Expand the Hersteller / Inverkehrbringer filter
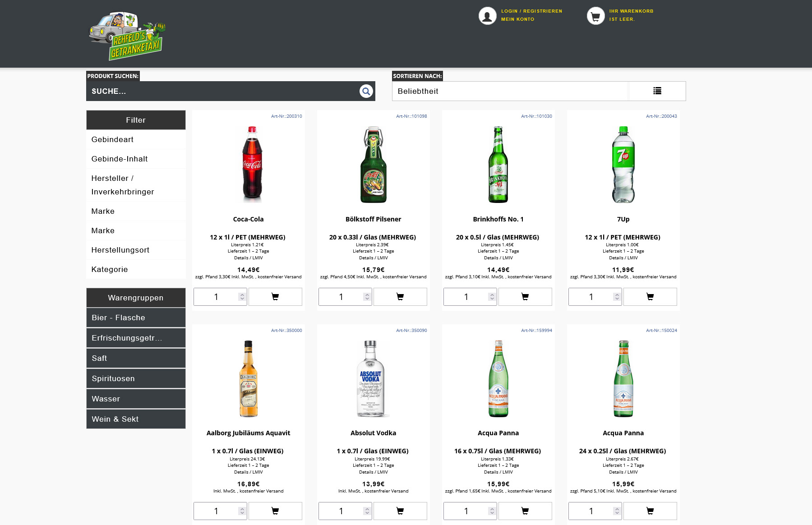This screenshot has width=812, height=525. pos(136,185)
